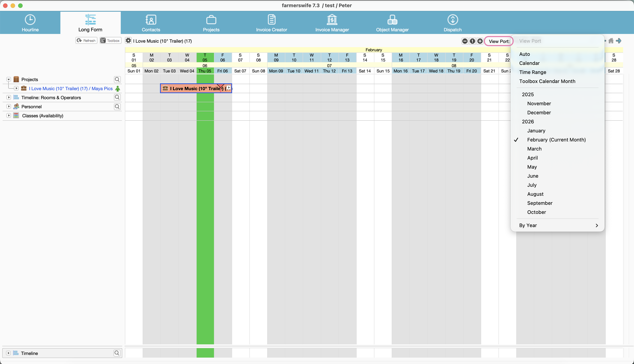Click the zoom in plus icon

click(480, 41)
